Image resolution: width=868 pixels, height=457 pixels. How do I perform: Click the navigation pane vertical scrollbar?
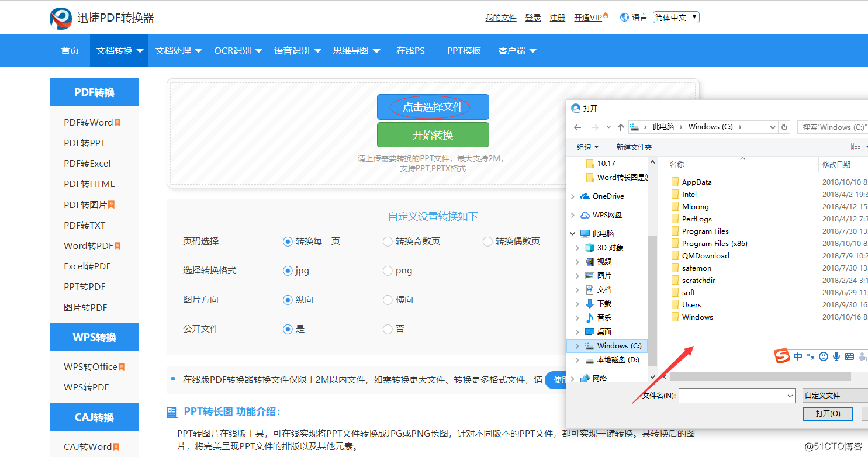click(x=653, y=301)
